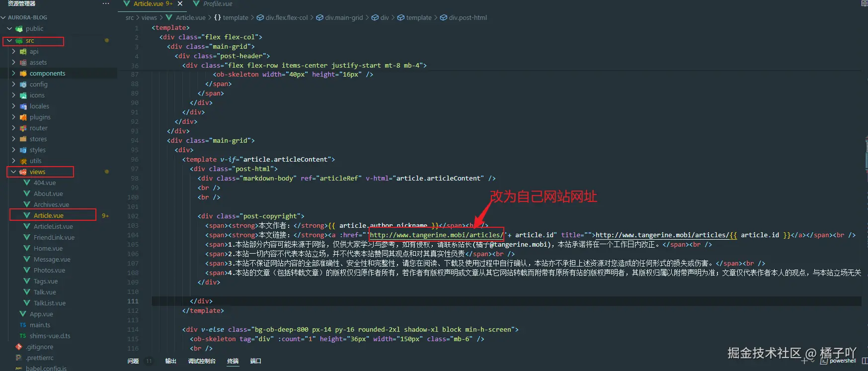The image size is (868, 371).
Task: Close the Article.vue editor tab
Action: [x=180, y=3]
